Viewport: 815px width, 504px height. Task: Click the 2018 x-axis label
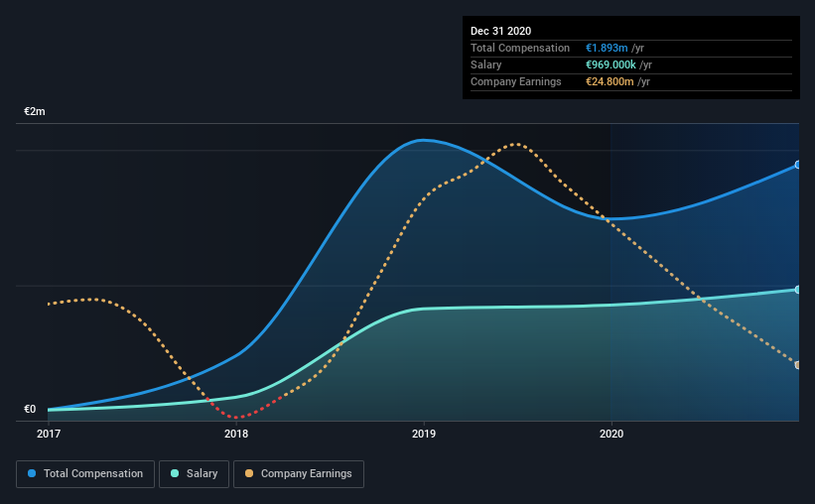236,434
